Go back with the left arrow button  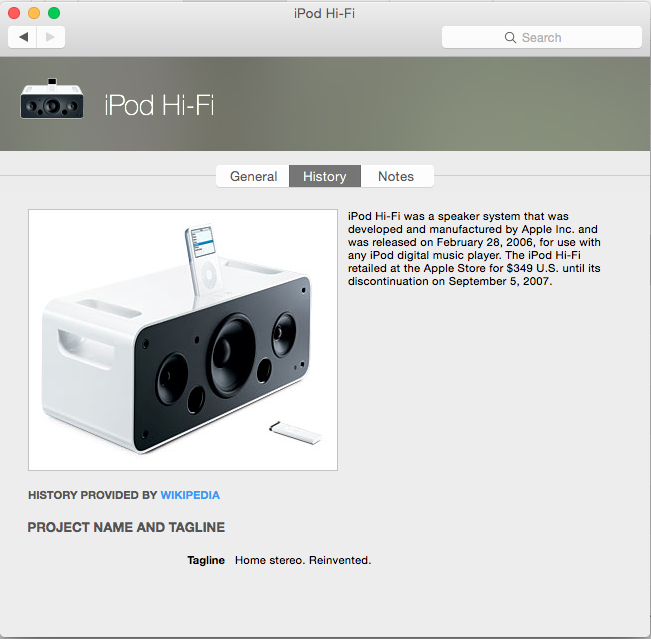click(22, 37)
